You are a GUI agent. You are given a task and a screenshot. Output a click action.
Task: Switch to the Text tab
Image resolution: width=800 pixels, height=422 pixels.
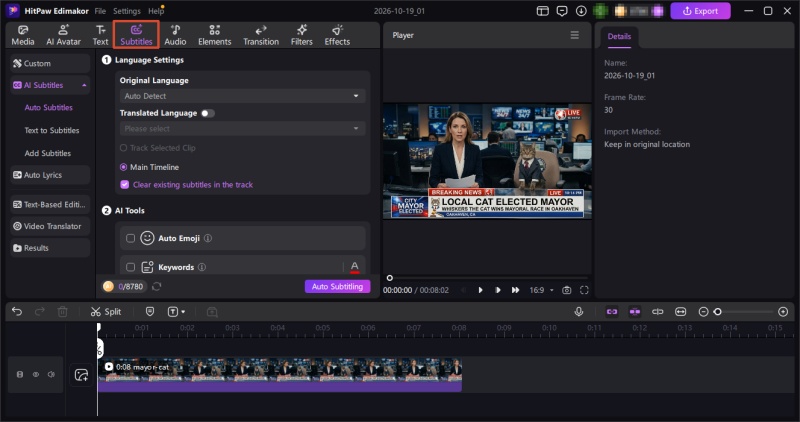pos(101,35)
